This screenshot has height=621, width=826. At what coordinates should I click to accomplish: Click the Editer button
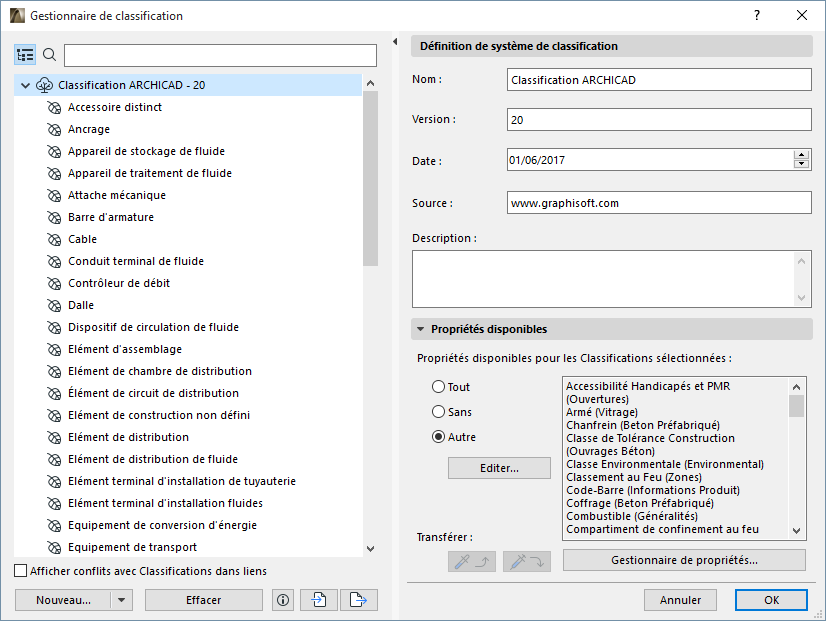(499, 468)
